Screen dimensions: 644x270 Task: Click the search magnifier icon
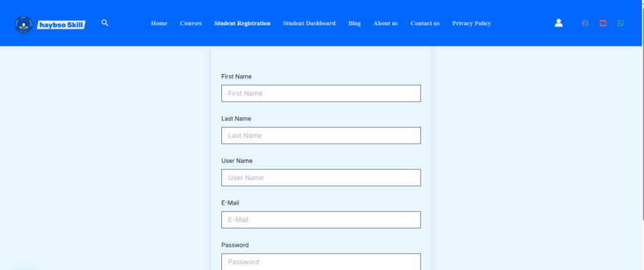(x=105, y=23)
